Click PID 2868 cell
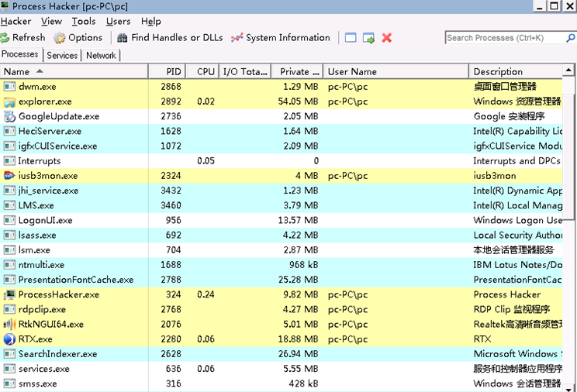This screenshot has width=577, height=392. tap(171, 87)
